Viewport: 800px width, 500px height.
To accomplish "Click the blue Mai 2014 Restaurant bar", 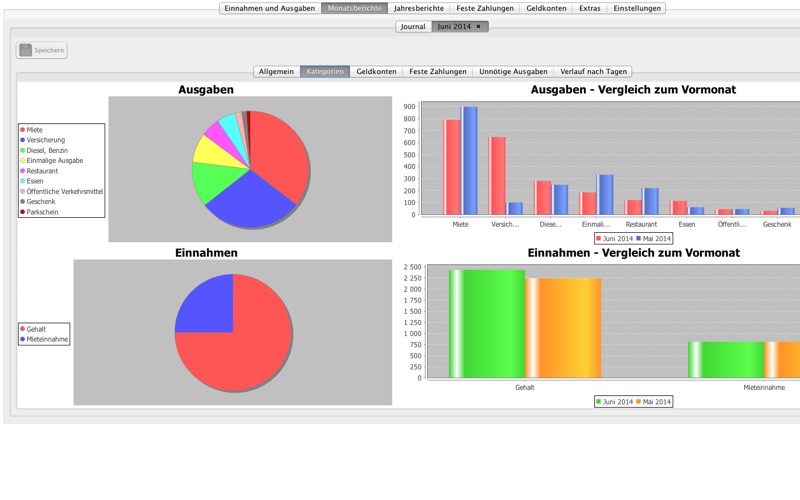I will (651, 202).
